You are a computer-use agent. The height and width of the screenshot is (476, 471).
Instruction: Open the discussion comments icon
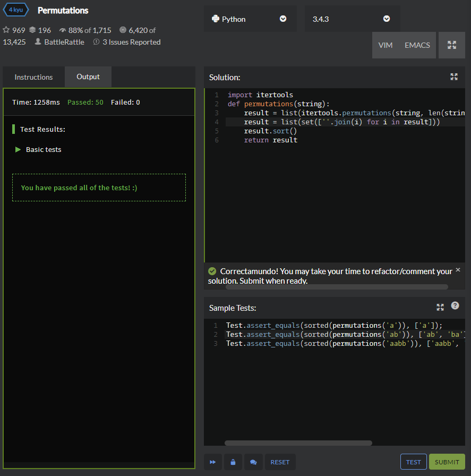[x=253, y=462]
